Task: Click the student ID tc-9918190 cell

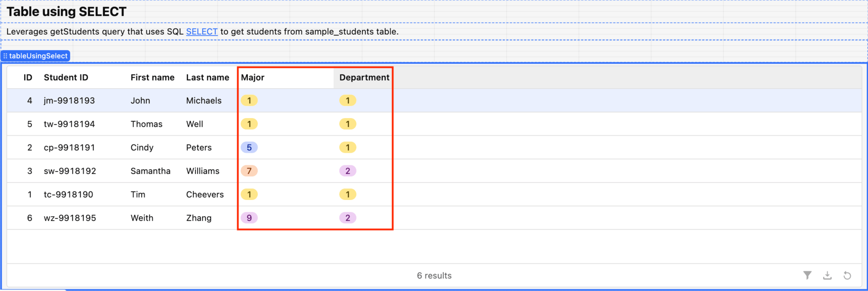Action: coord(69,195)
